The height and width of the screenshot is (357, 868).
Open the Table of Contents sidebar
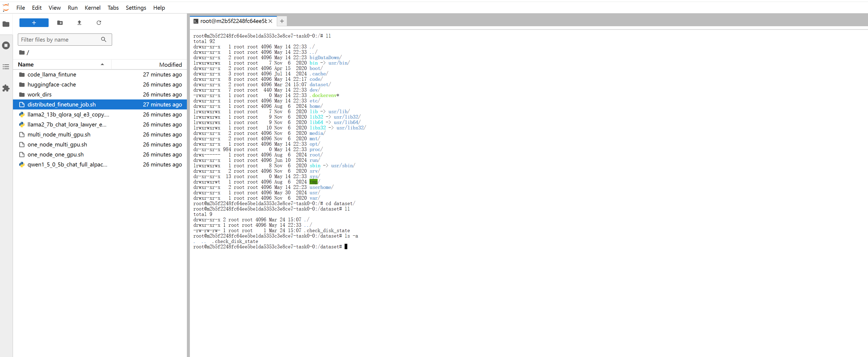6,67
